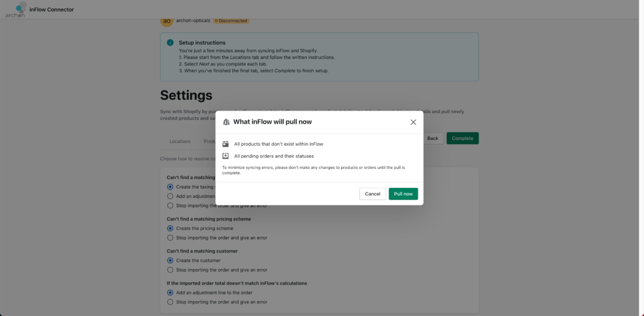Select Create the taxing scheme option

[x=170, y=187]
